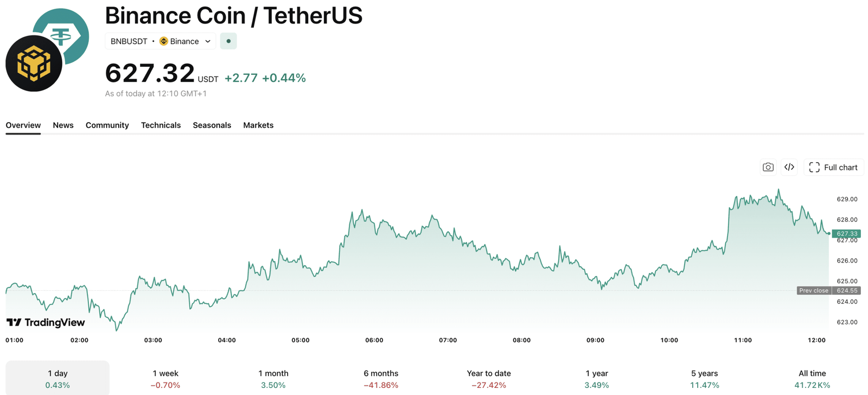
Task: Click the Binance exchange logo icon
Action: pos(163,41)
